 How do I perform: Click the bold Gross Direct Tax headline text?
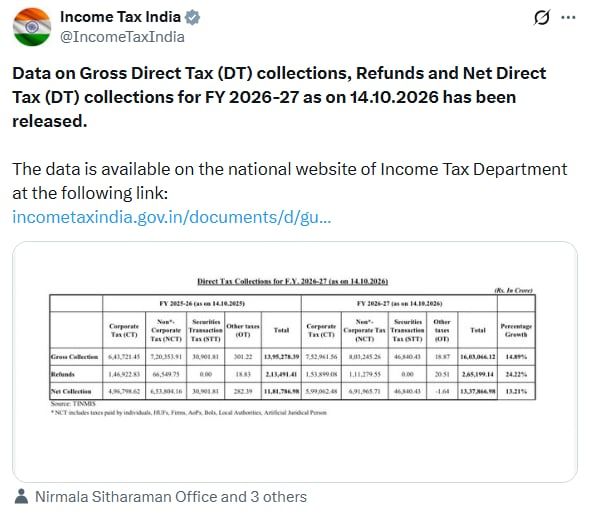pos(279,97)
